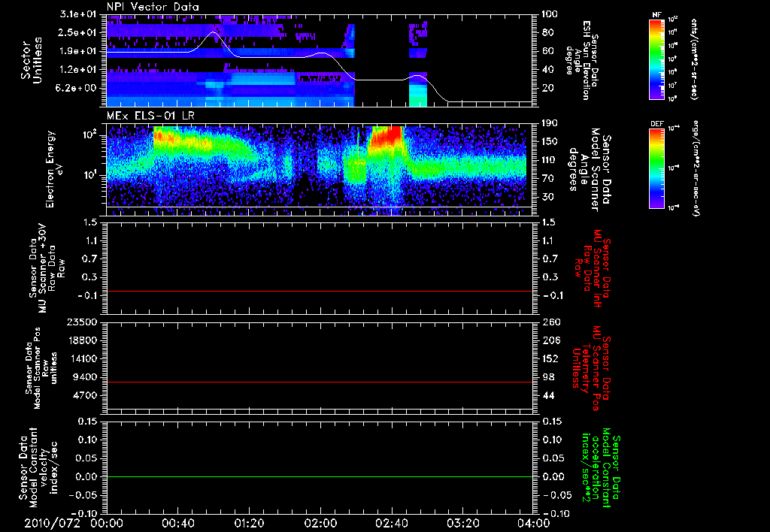
Task: Click the "18800" scanner position tick label
Action: 82,340
